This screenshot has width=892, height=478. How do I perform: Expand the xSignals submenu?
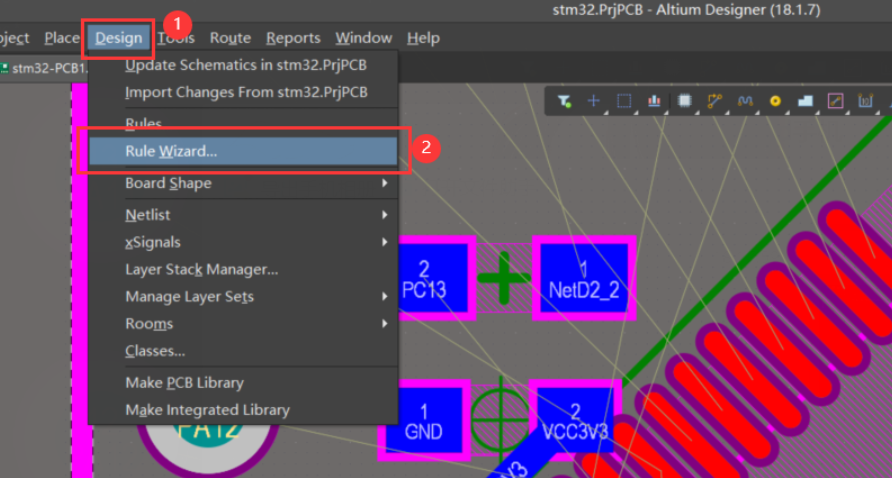click(243, 242)
